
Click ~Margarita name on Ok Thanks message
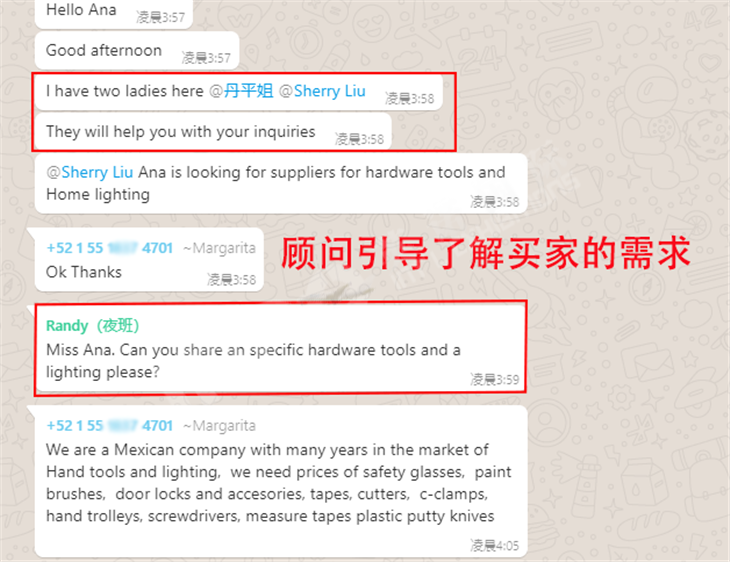(219, 248)
